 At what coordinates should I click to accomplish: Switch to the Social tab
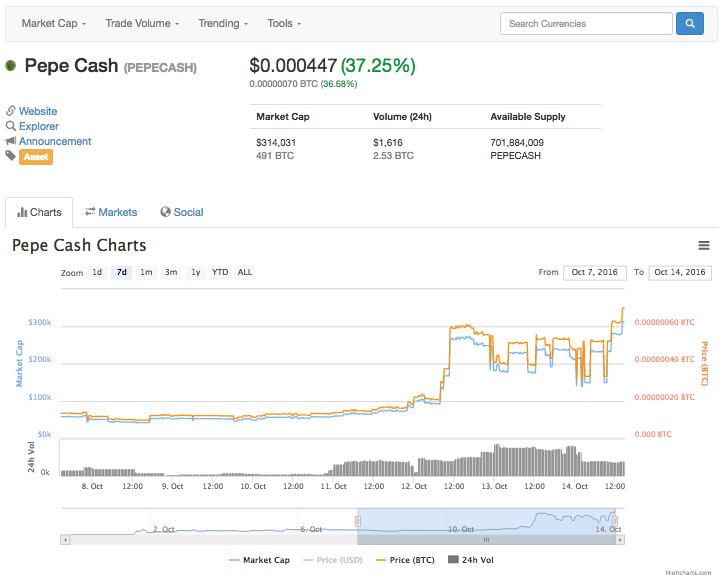tap(182, 212)
